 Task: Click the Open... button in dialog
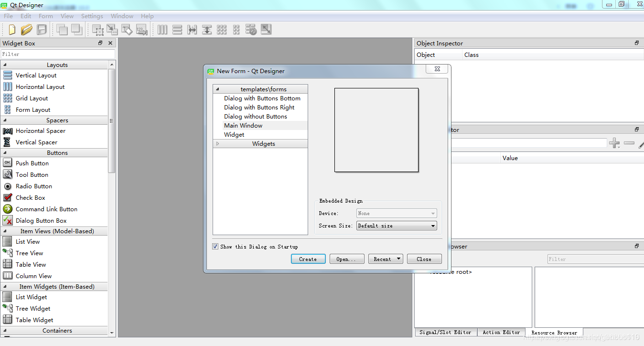[x=347, y=259]
